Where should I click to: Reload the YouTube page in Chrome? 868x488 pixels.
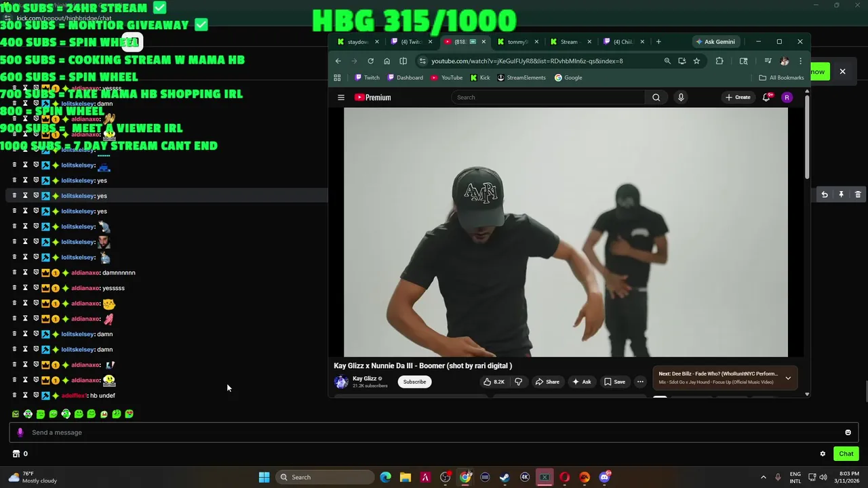click(x=370, y=61)
